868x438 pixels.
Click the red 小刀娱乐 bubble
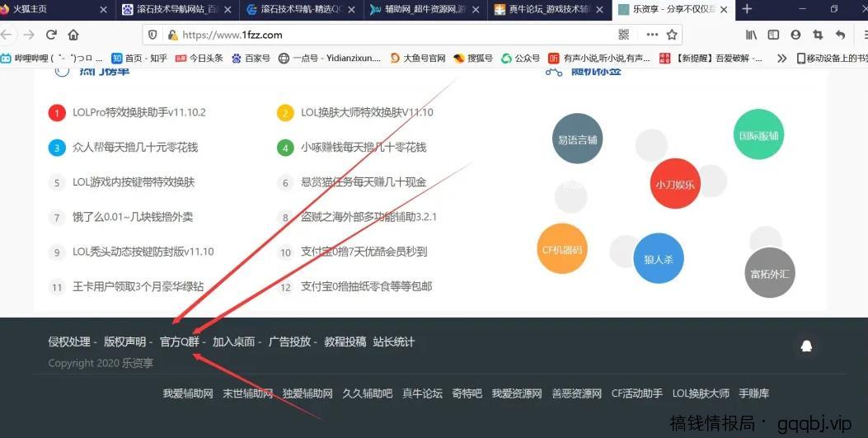coord(675,183)
